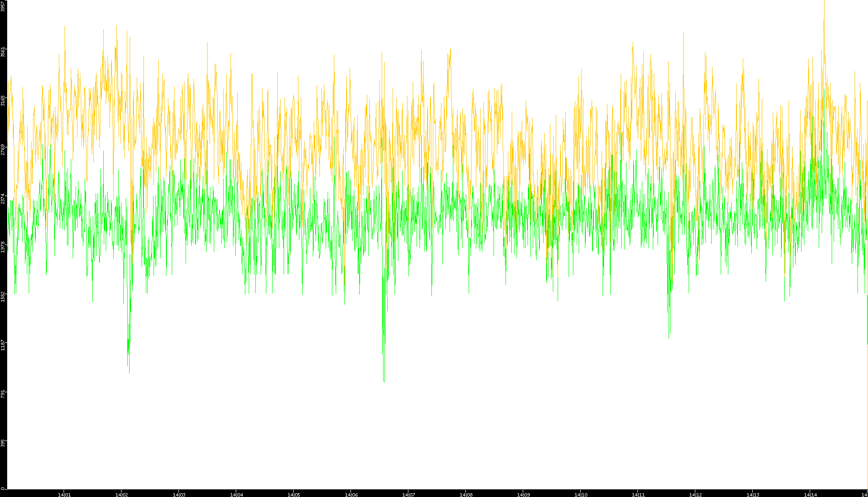This screenshot has width=868, height=497.
Task: Select the 395 vertical axis label
Action: coord(3,442)
